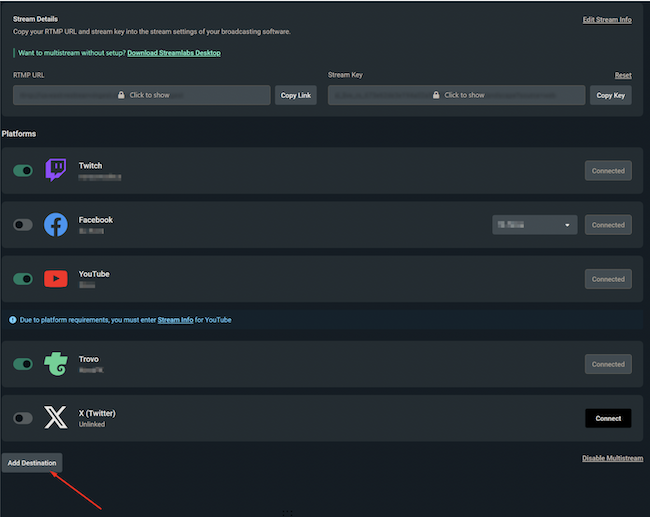Open the Facebook destination dropdown

pos(535,225)
